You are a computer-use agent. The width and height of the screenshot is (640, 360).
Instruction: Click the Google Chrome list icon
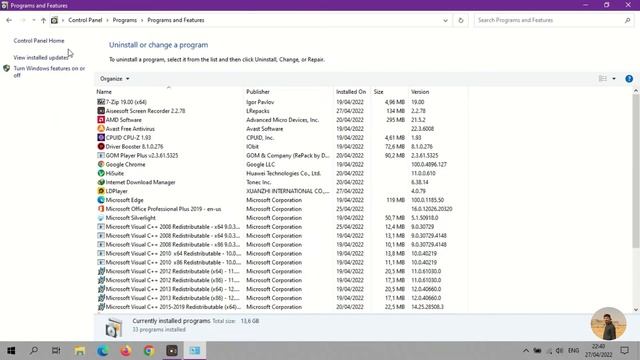[x=101, y=164]
